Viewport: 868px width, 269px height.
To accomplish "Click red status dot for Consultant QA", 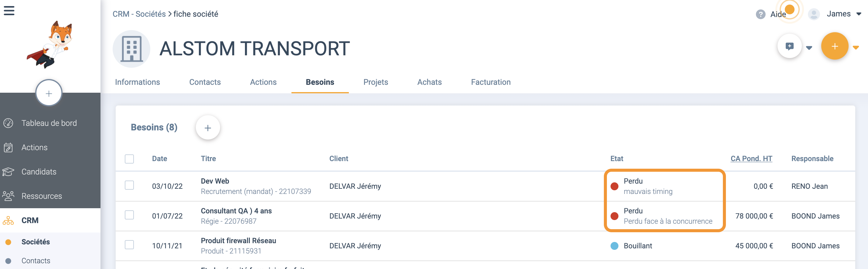I will 614,216.
